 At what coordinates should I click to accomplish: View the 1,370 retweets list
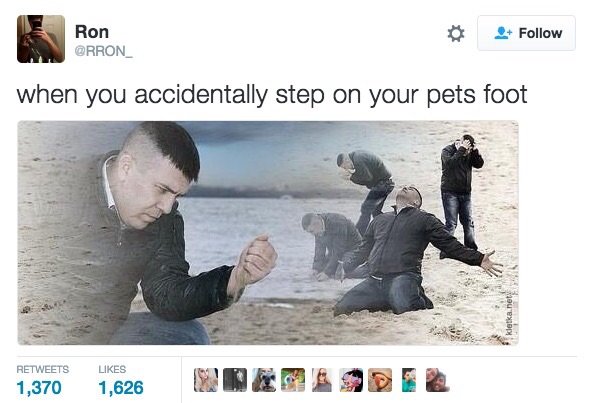[x=42, y=380]
